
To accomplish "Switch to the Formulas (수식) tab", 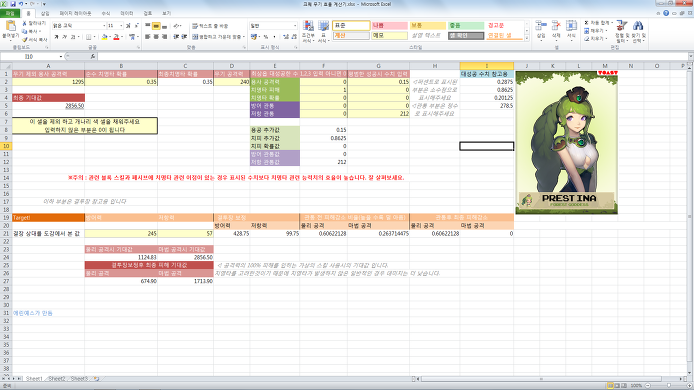I will (x=105, y=14).
